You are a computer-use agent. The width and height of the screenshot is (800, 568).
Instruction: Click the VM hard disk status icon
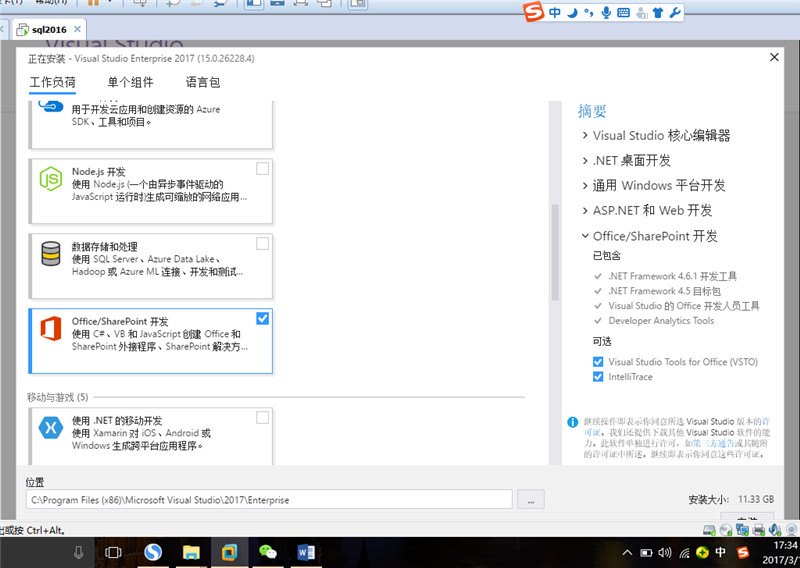point(709,530)
